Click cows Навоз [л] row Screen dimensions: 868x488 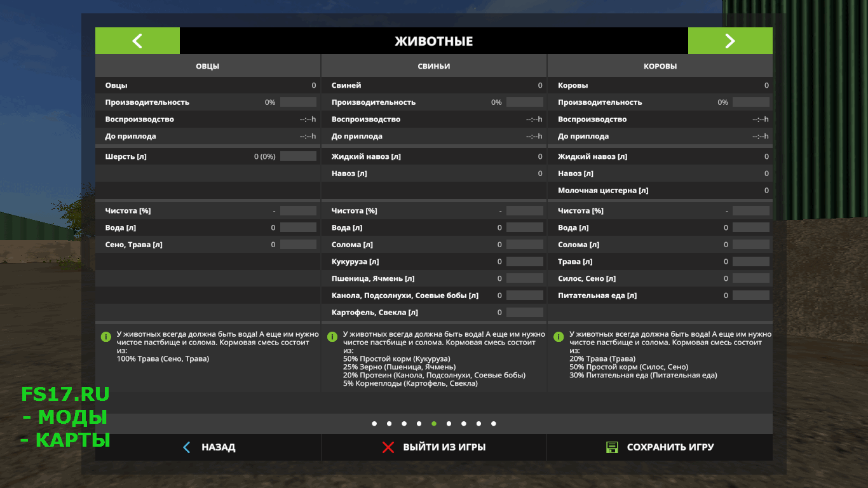[660, 173]
